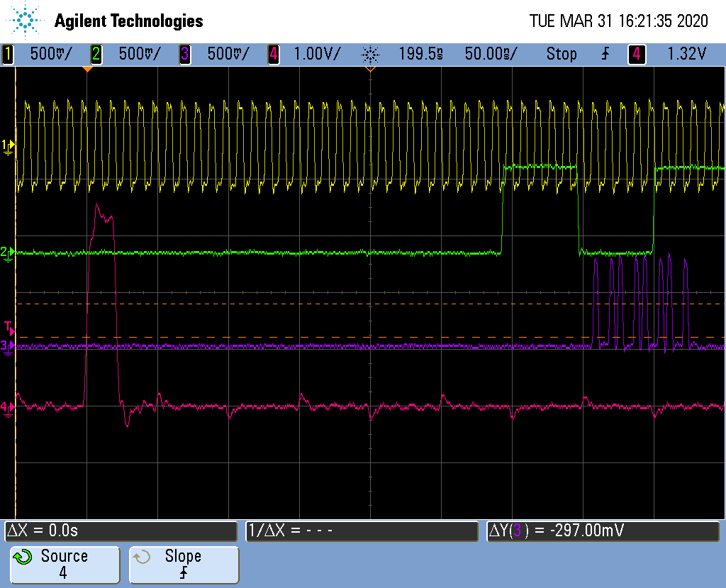Click trigger source channel 4 badge
Viewport: 726px width, 588px height.
pyautogui.click(x=637, y=54)
